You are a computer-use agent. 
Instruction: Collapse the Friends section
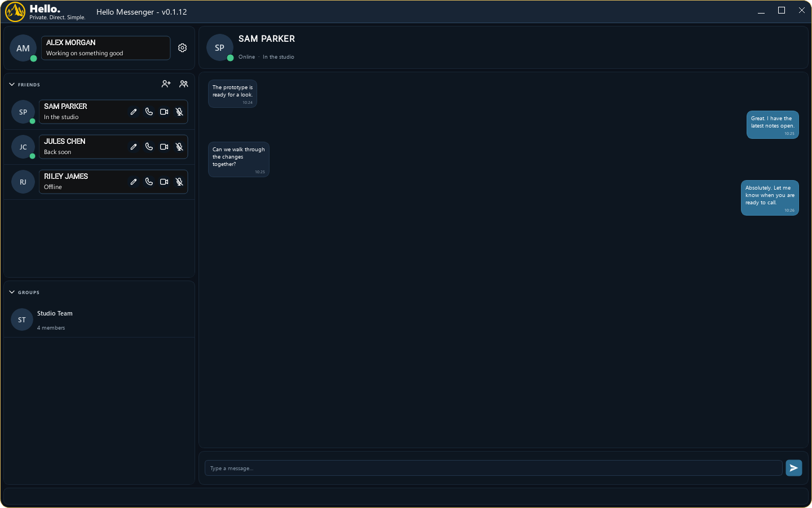pyautogui.click(x=12, y=85)
